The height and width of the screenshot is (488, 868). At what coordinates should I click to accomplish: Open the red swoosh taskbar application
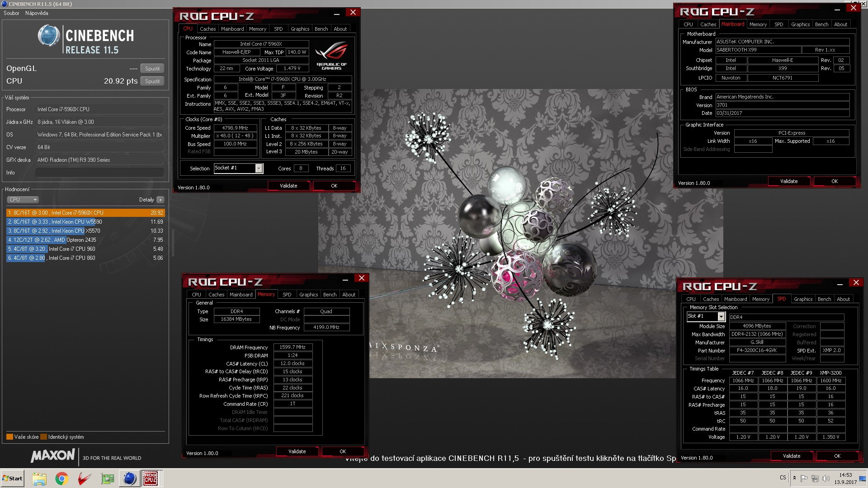coord(84,479)
